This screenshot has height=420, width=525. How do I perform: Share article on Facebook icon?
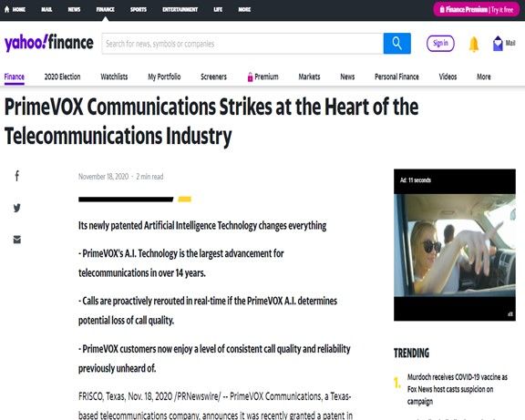(x=17, y=176)
